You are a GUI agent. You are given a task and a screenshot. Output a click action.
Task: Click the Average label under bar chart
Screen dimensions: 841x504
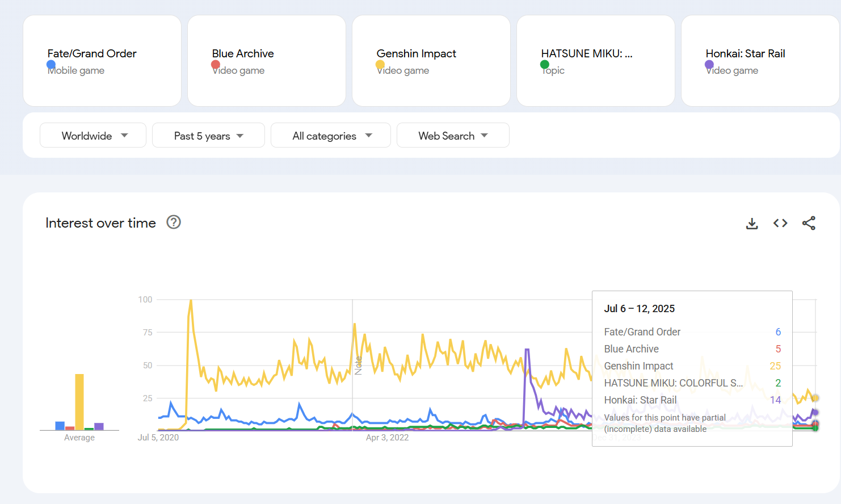79,438
